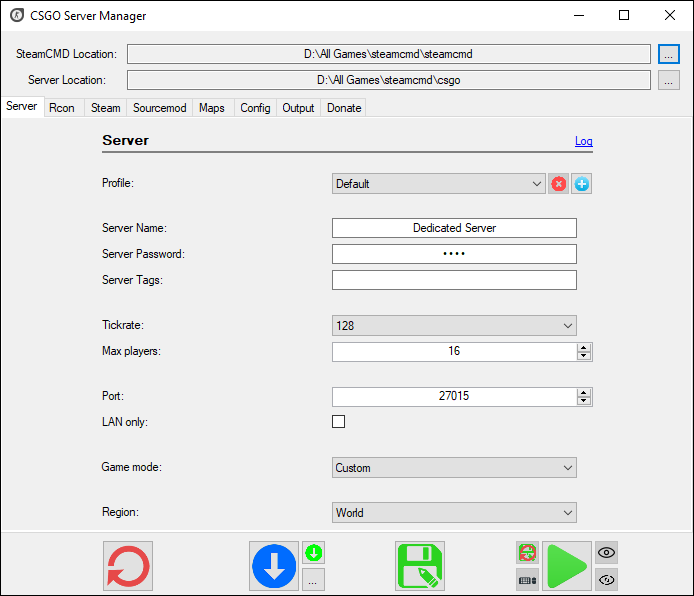
Task: Browse for Server Location with ellipsis button
Action: click(x=669, y=80)
